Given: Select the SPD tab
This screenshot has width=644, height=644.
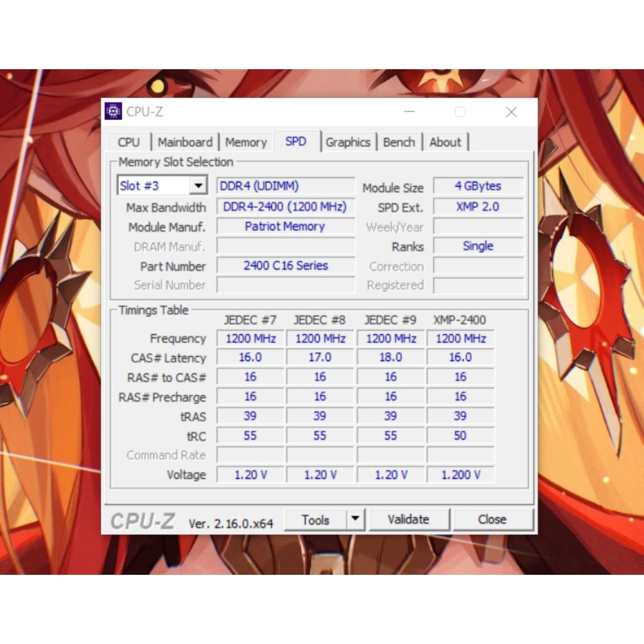Looking at the screenshot, I should (x=296, y=142).
